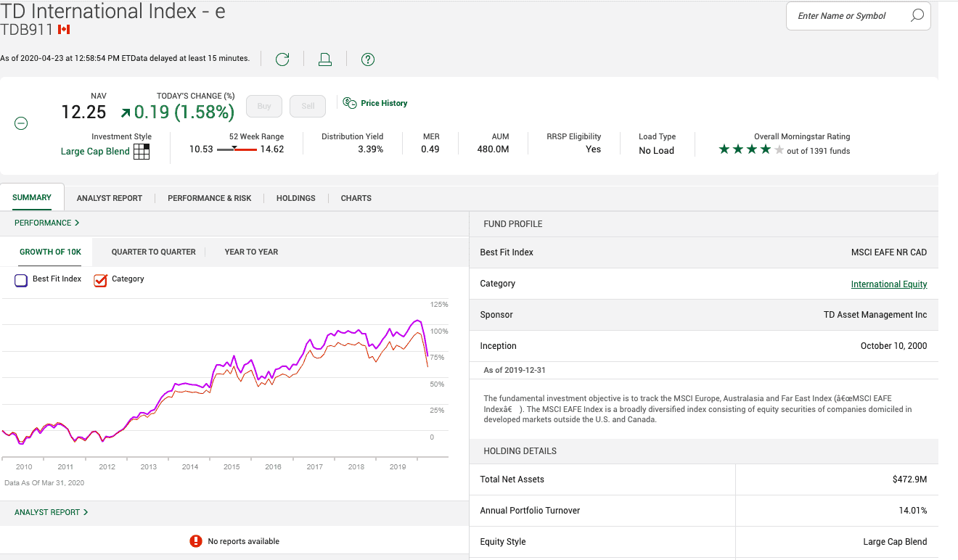This screenshot has height=560, width=958.
Task: Select the YEAR TO YEAR tab
Action: (251, 252)
